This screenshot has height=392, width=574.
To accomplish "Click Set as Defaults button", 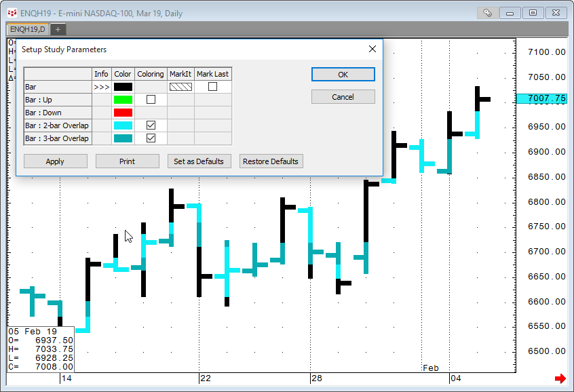I will point(199,161).
